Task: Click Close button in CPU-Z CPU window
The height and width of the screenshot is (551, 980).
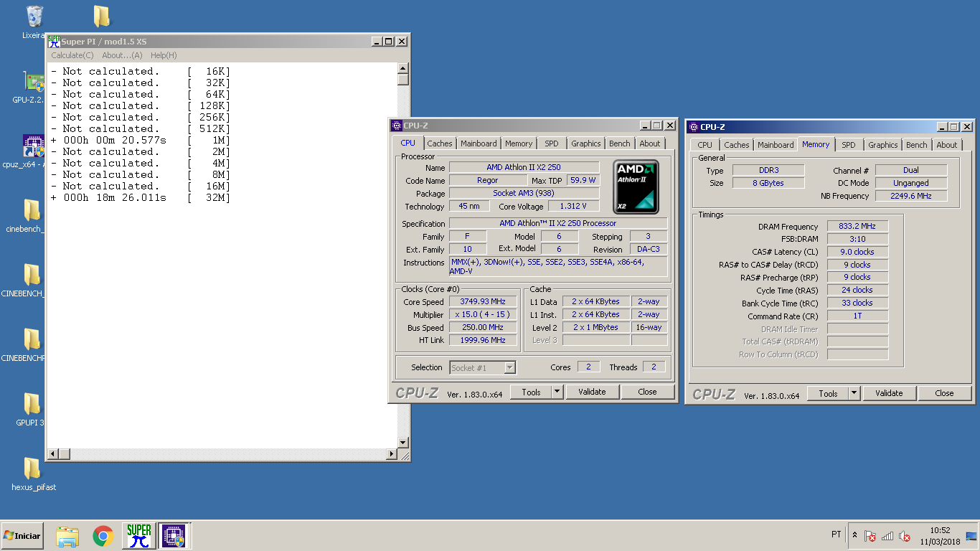Action: pos(647,392)
